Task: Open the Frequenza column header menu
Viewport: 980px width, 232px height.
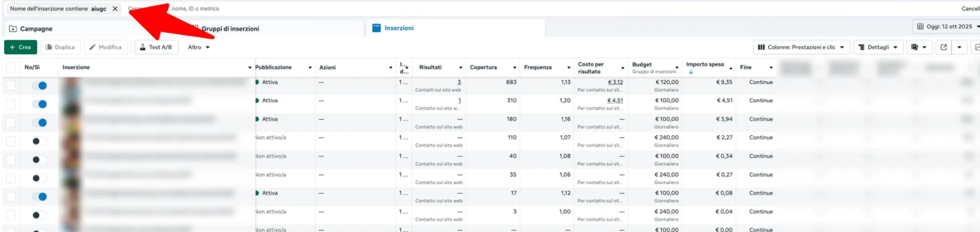Action: (568, 68)
